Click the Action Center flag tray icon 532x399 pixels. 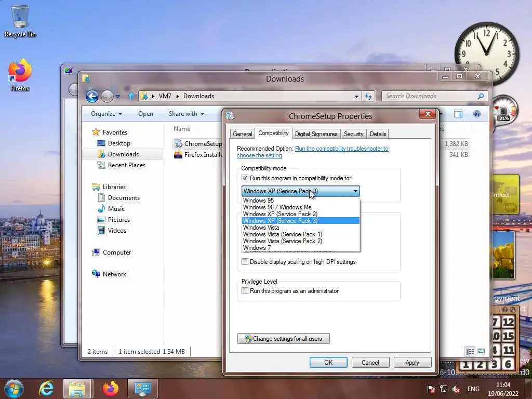[x=431, y=389]
